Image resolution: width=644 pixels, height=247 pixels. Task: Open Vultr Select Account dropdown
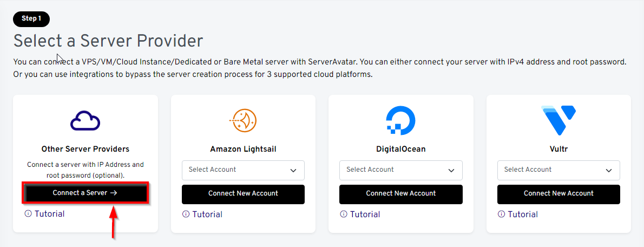pyautogui.click(x=558, y=170)
